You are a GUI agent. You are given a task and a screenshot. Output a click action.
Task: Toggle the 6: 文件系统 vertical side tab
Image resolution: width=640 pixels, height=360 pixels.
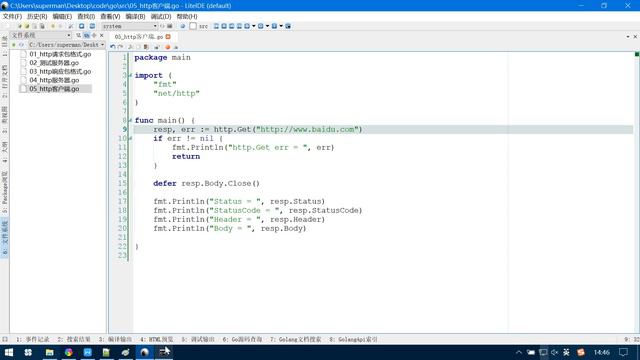coord(4,238)
